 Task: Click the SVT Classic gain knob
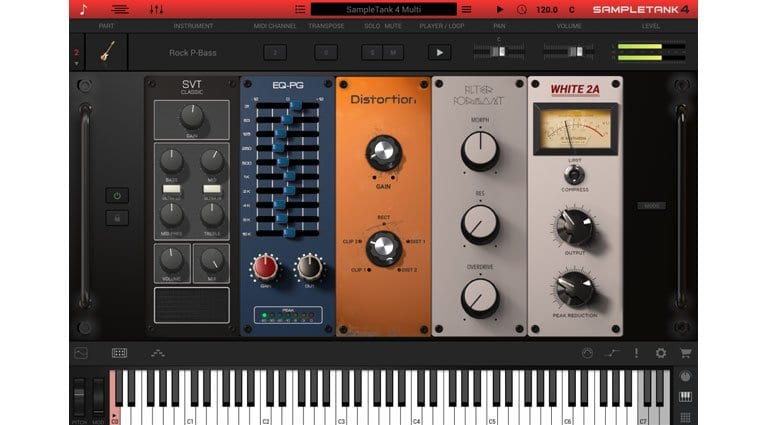[192, 117]
